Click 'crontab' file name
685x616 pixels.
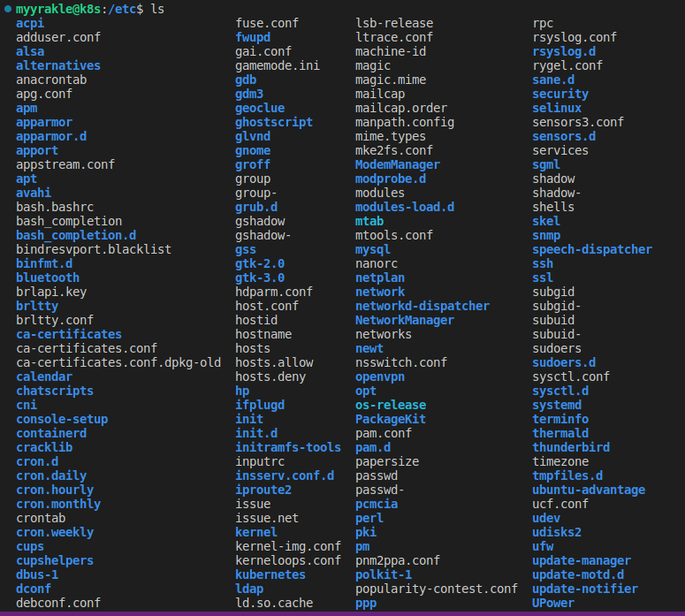[41, 518]
